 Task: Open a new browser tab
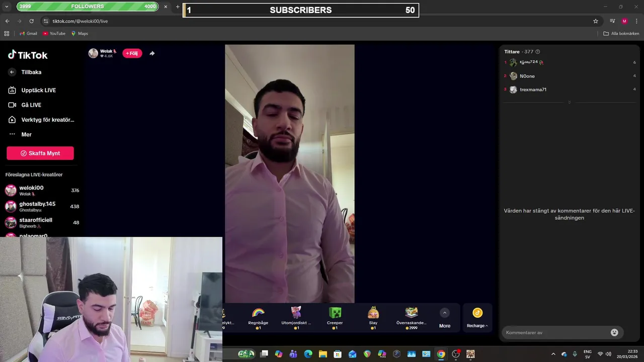[x=178, y=7]
